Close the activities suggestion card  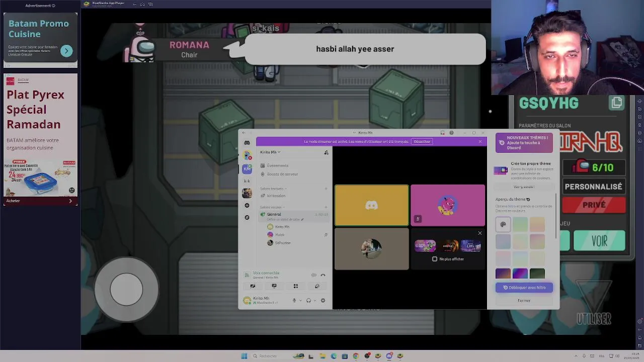tap(479, 233)
